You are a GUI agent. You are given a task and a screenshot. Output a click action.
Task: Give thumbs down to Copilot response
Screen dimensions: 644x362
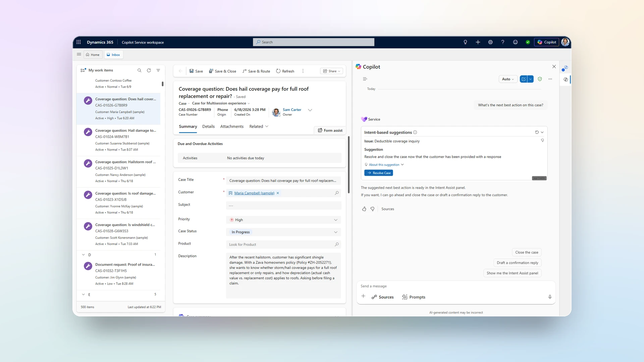(x=372, y=209)
